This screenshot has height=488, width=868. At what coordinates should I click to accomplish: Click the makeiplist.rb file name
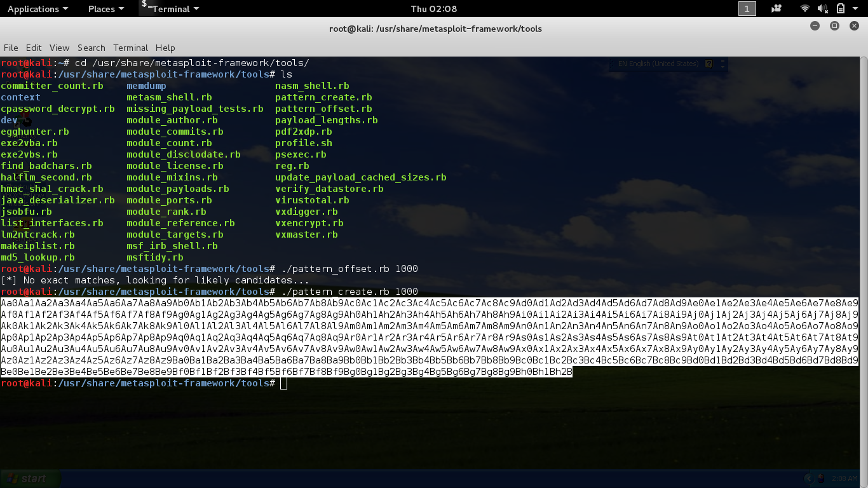(x=37, y=246)
